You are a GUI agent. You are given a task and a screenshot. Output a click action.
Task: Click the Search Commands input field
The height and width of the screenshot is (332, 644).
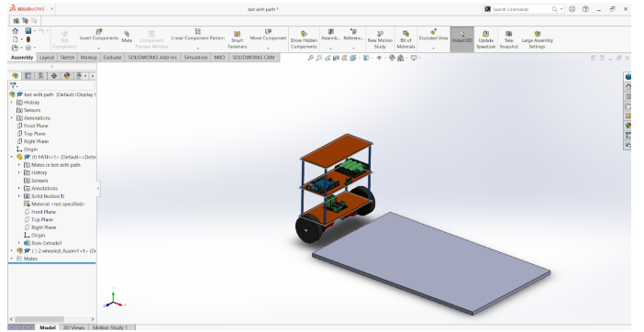click(520, 9)
